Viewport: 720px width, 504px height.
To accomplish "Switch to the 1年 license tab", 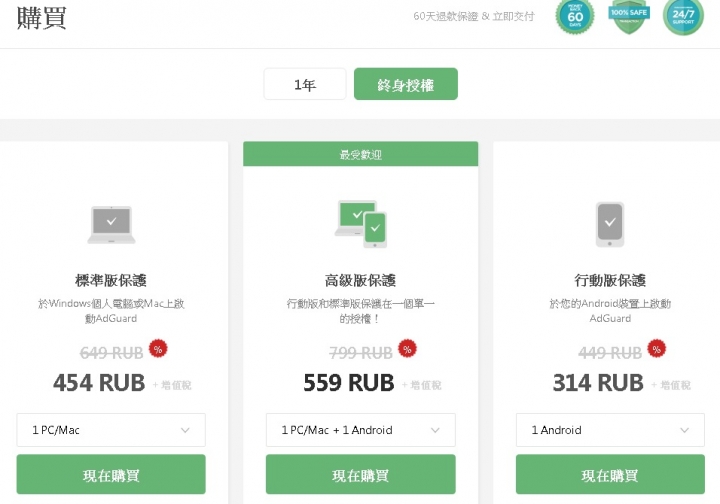I will [305, 84].
